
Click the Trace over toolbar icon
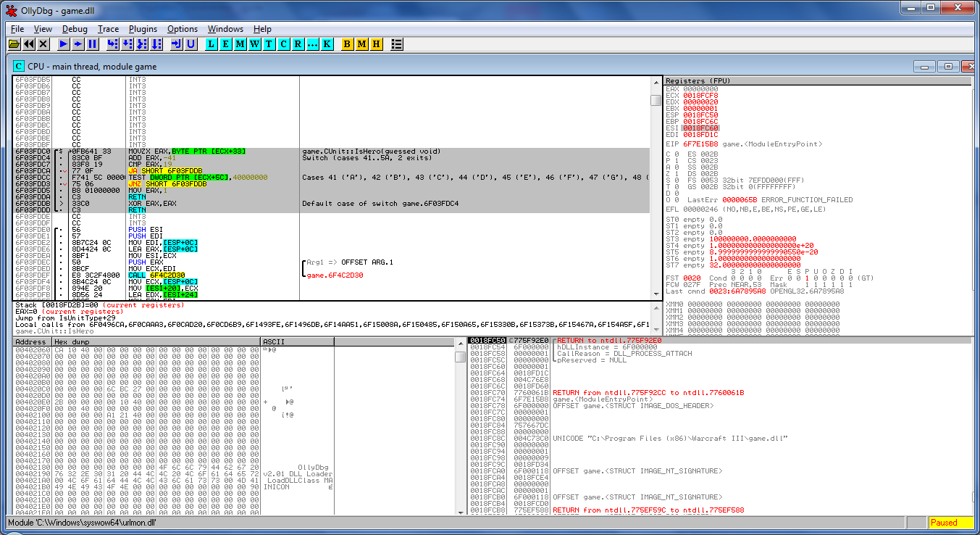(156, 44)
